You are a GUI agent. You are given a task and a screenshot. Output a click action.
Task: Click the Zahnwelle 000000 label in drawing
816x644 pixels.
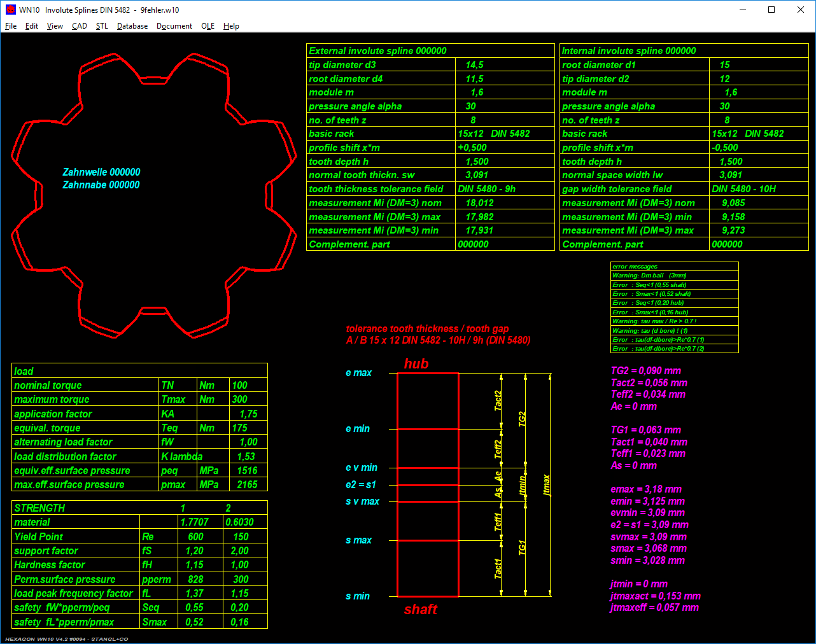tap(101, 172)
